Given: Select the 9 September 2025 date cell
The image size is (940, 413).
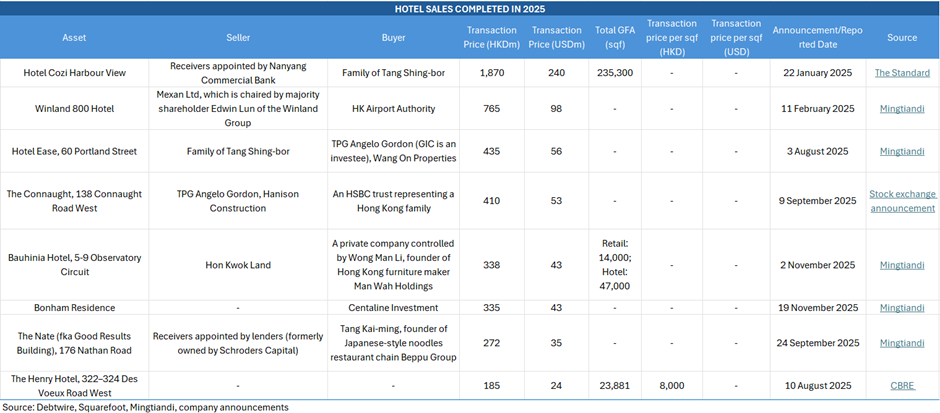Looking at the screenshot, I should point(817,201).
